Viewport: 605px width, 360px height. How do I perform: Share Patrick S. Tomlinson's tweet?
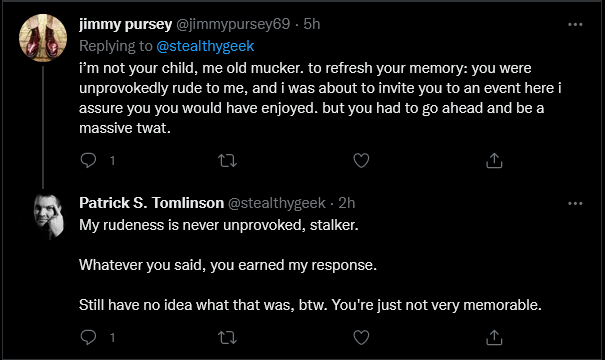tap(494, 338)
